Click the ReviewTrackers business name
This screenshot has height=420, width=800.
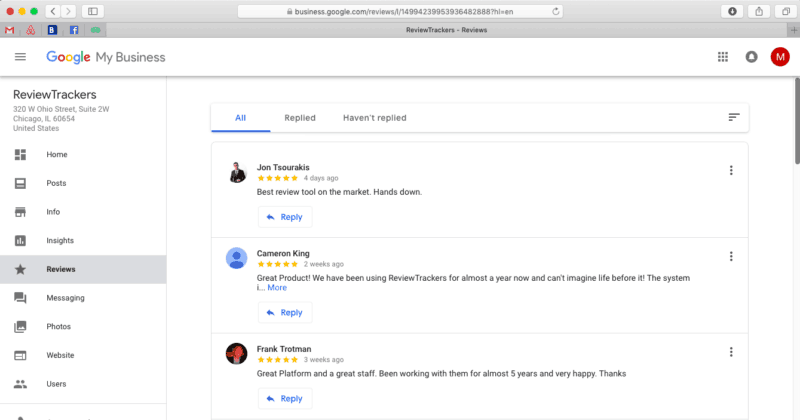[x=55, y=94]
